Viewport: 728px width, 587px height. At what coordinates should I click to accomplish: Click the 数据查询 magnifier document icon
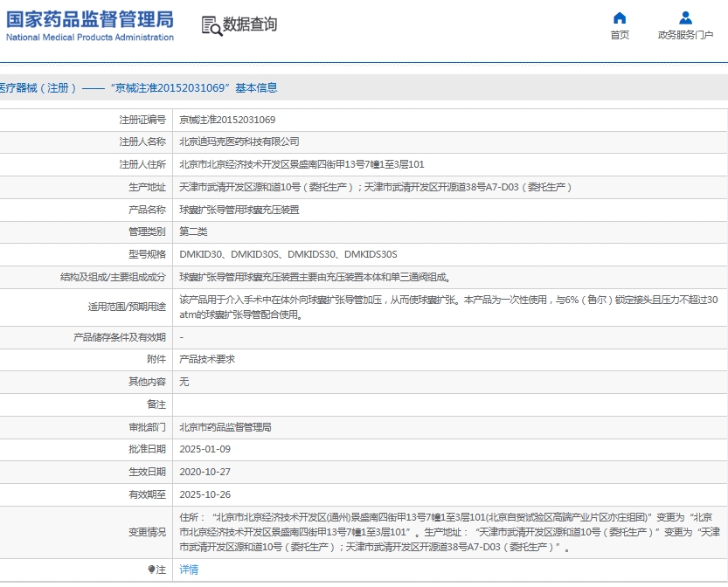(x=211, y=26)
